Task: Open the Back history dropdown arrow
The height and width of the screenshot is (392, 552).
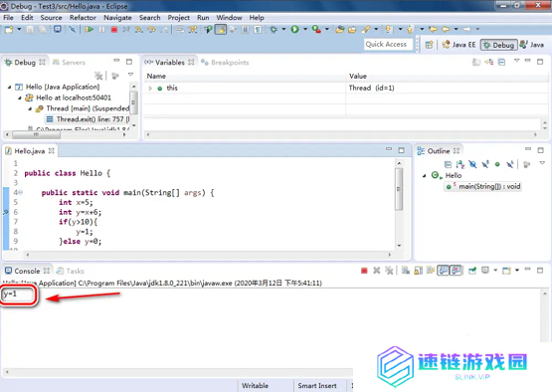Action: tap(457, 29)
